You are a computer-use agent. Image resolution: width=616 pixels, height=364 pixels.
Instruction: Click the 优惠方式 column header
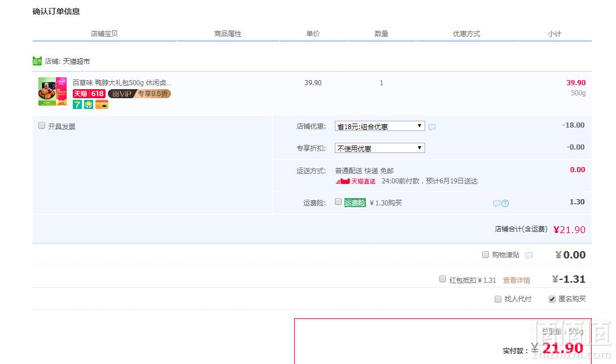[467, 34]
